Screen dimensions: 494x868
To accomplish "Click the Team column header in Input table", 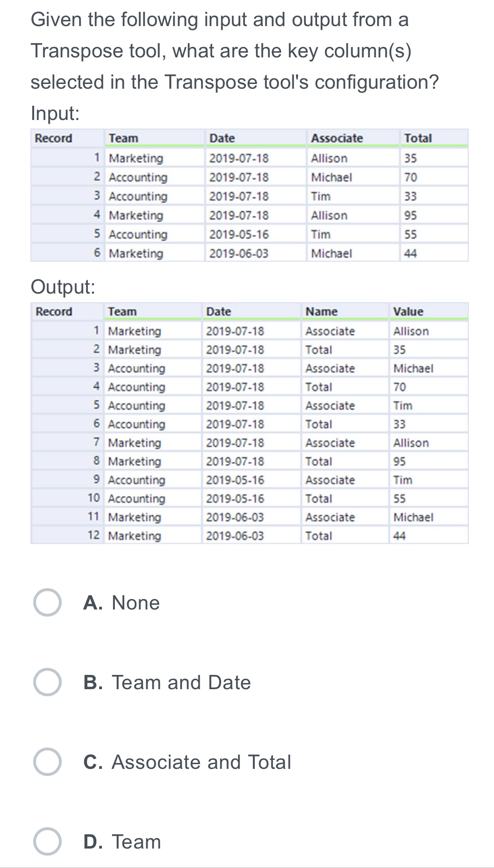I will (122, 139).
